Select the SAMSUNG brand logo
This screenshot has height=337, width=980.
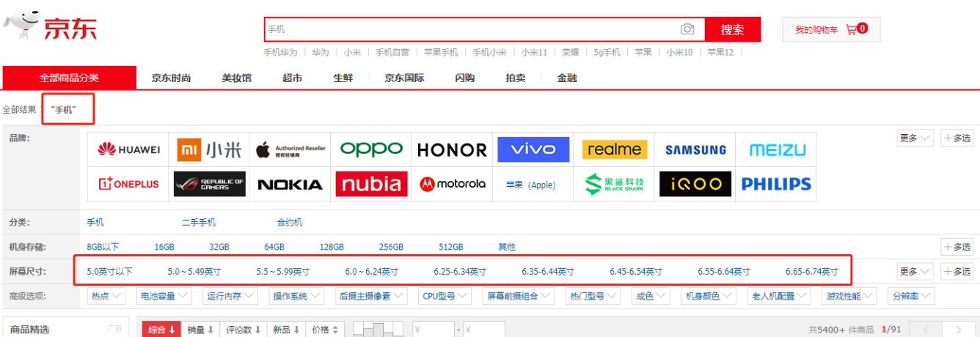coord(695,149)
